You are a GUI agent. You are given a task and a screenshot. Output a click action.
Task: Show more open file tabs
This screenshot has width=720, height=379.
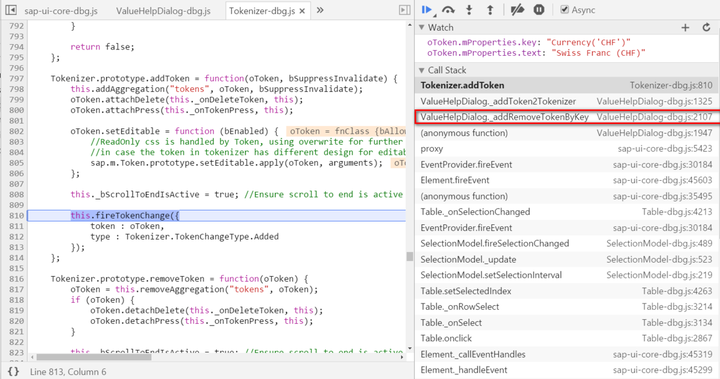click(x=320, y=10)
